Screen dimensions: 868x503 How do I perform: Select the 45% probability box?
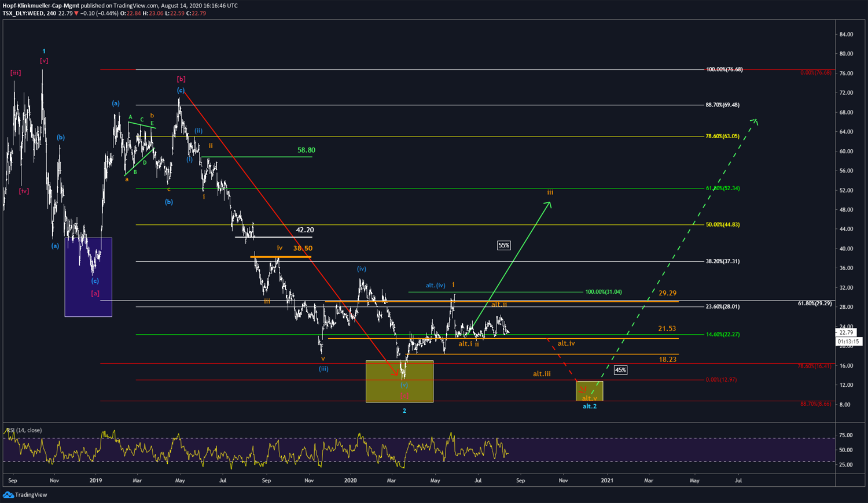(620, 370)
